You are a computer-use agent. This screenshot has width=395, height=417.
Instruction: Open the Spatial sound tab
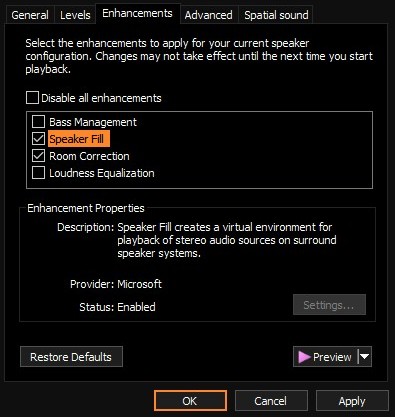point(276,15)
